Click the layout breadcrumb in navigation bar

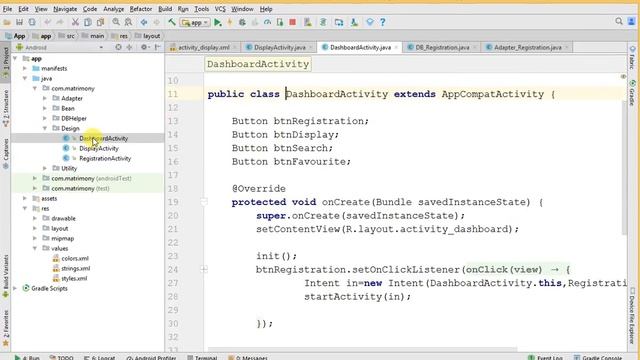point(148,36)
